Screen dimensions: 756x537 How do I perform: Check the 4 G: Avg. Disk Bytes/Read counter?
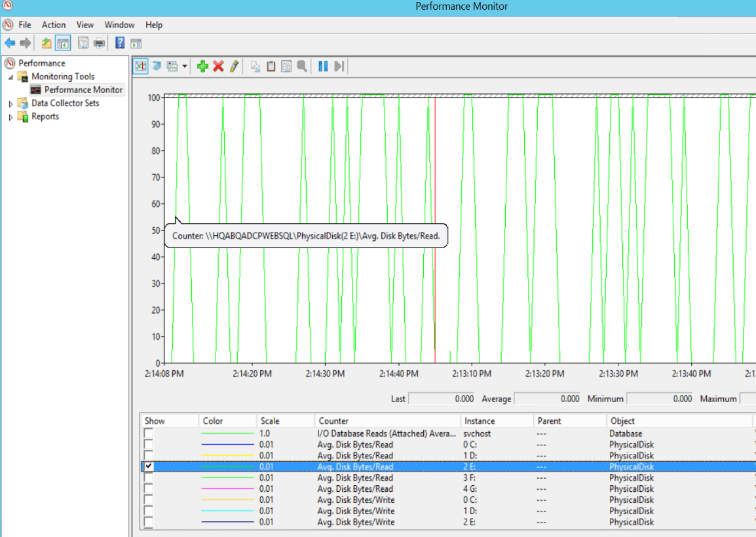(149, 489)
